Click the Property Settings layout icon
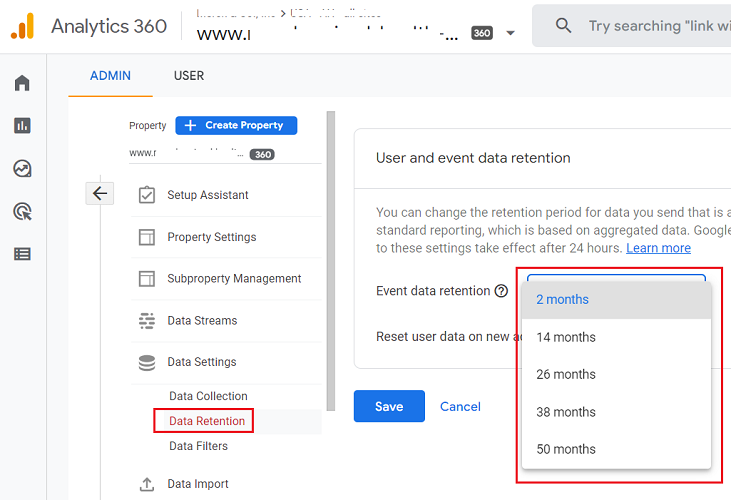731x500 pixels. click(x=147, y=237)
